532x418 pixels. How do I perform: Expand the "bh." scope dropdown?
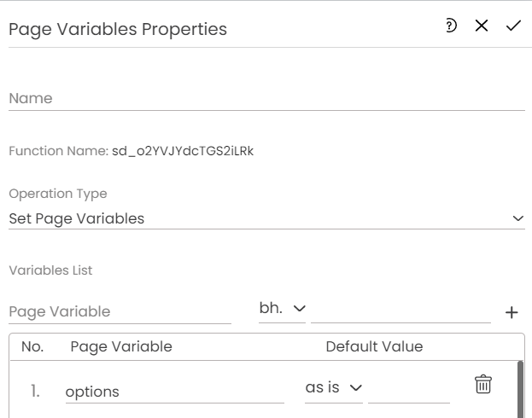click(x=282, y=308)
